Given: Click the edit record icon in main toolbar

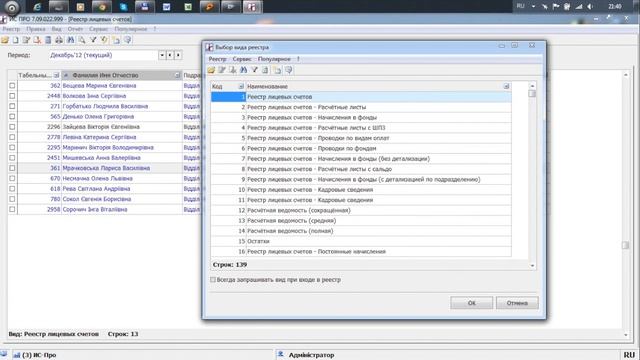Looking at the screenshot, I should click(x=27, y=40).
